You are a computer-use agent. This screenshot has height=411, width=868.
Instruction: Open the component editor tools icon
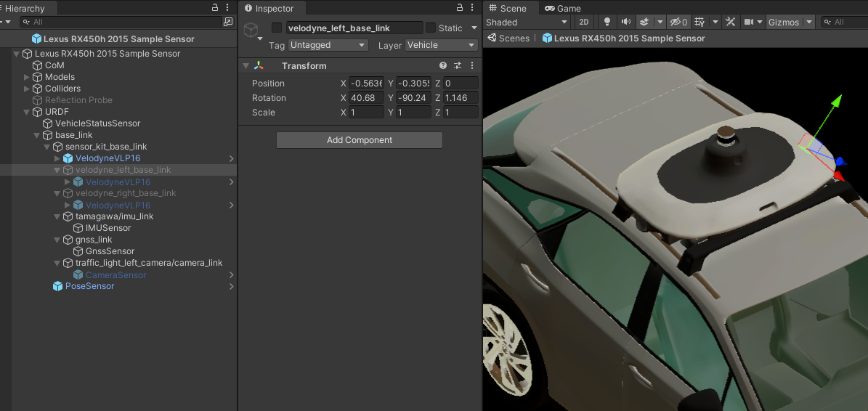tap(730, 23)
